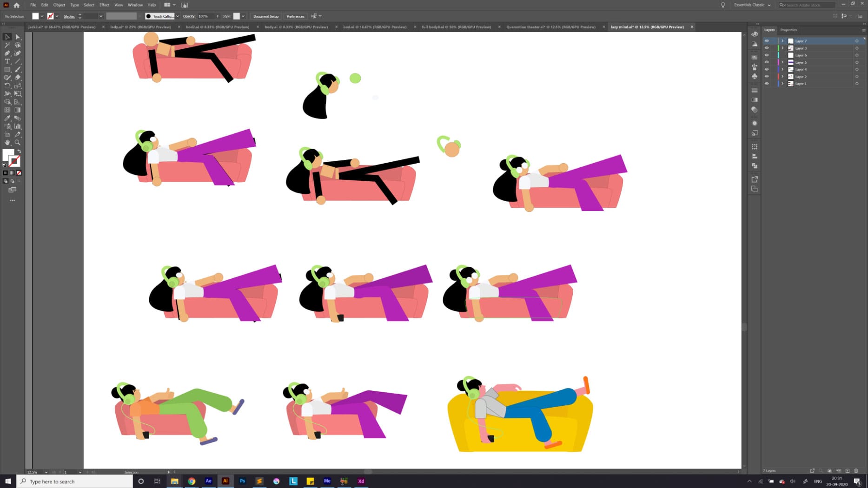Expand Layer 4 contents
The height and width of the screenshot is (488, 868).
tap(782, 69)
